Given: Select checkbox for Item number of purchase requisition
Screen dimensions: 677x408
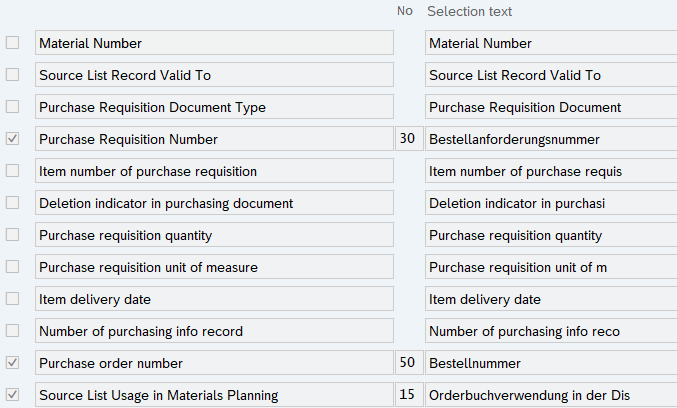Looking at the screenshot, I should pyautogui.click(x=12, y=171).
